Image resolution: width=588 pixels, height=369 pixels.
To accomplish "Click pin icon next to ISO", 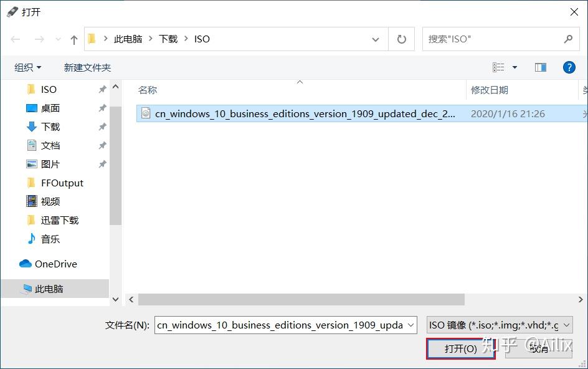I will pyautogui.click(x=102, y=89).
